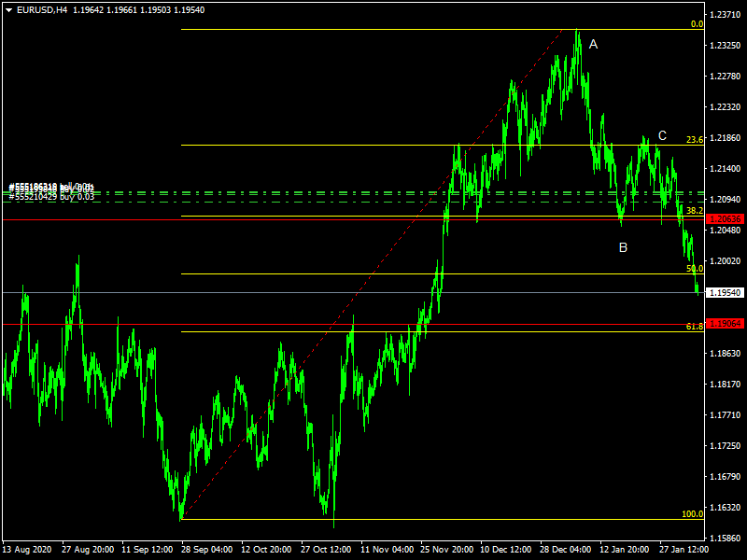Viewport: 747px width, 560px height.
Task: Select the text label A near the peak
Action: (x=593, y=44)
